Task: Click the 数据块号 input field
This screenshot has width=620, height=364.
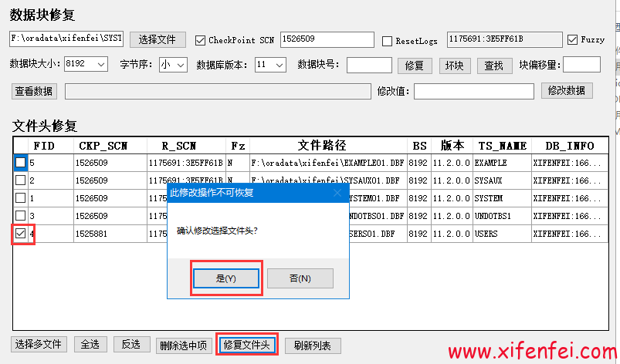Action: tap(369, 65)
